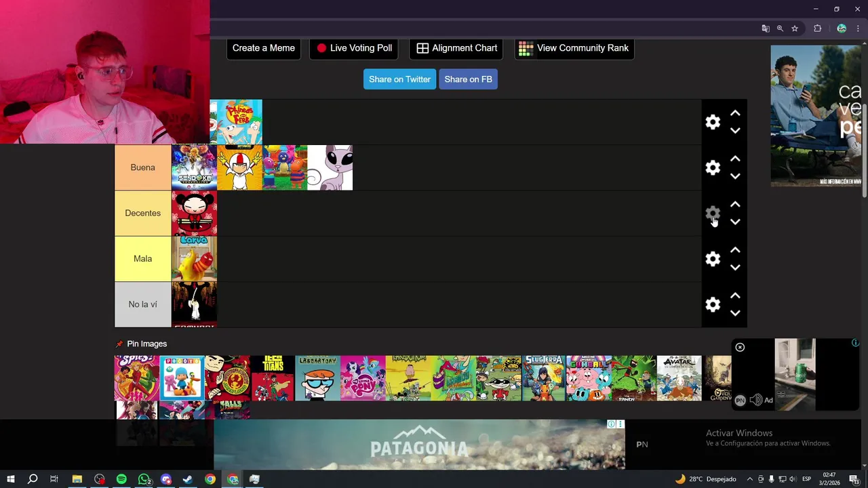Move the Mala tier row down
This screenshot has height=488, width=868.
[x=735, y=267]
